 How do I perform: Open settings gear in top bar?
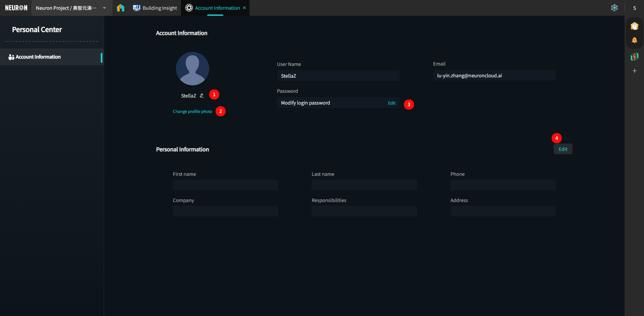point(614,8)
